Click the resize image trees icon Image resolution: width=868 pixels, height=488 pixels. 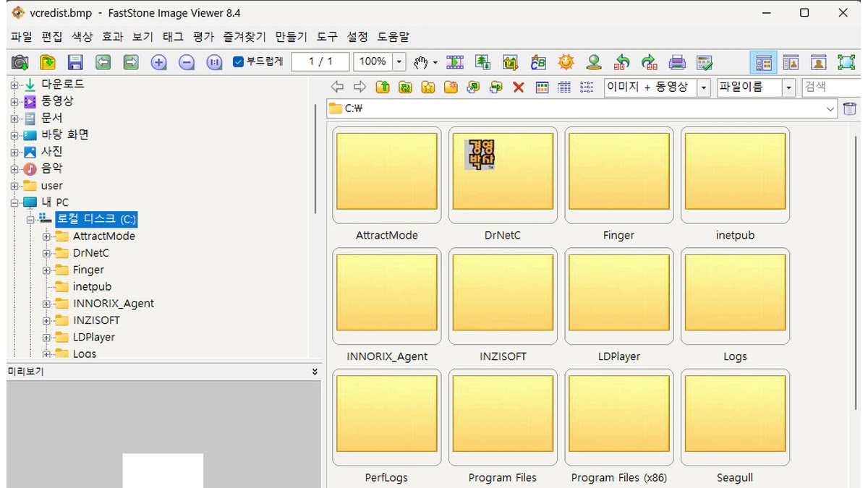tap(482, 62)
